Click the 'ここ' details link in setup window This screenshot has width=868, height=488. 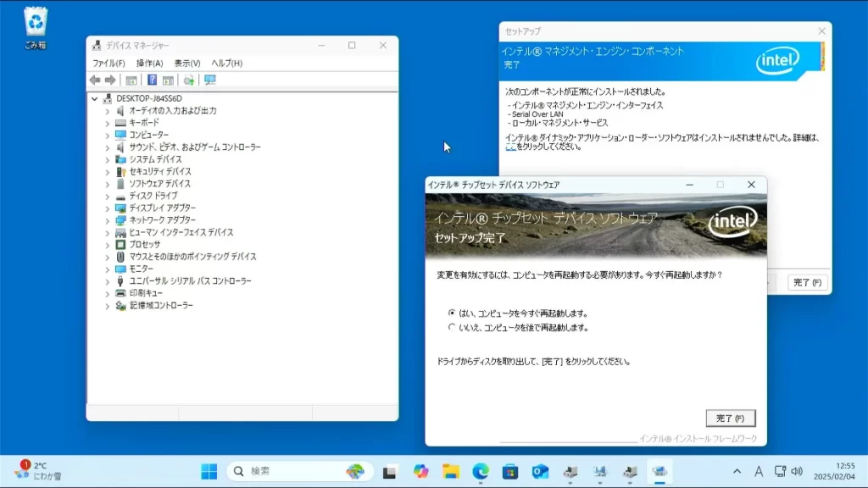tap(510, 147)
